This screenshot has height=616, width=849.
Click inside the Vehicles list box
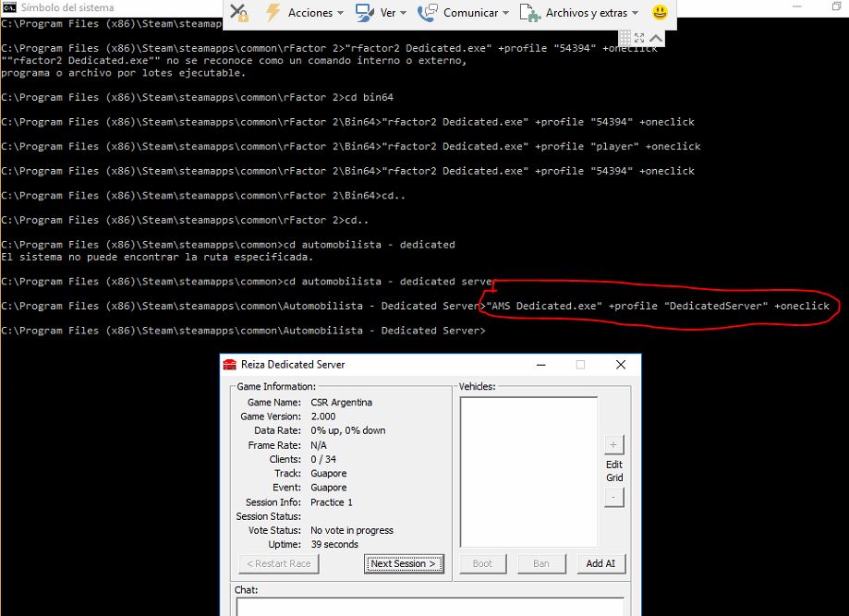528,472
